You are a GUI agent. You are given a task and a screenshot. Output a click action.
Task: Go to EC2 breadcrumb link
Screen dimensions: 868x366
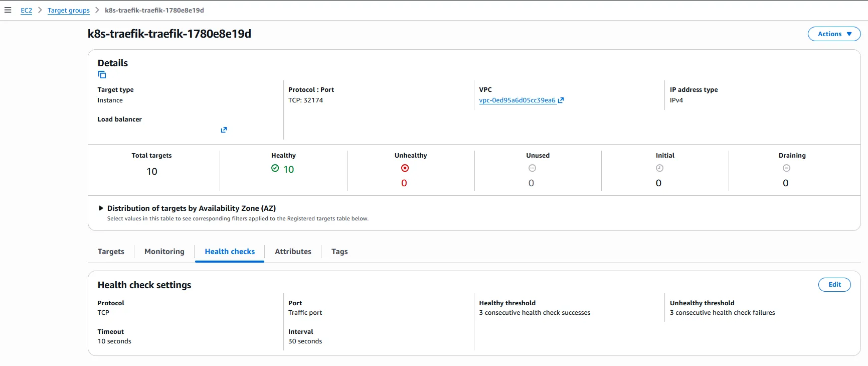tap(26, 11)
